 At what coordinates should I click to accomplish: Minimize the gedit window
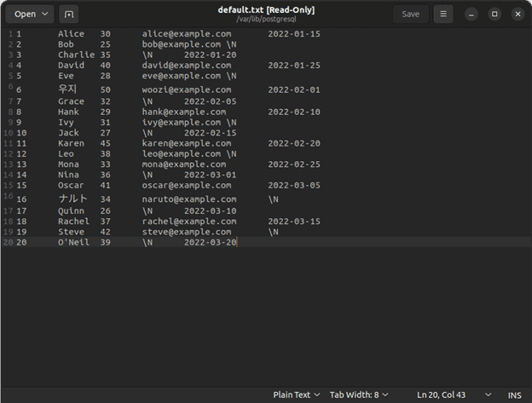coord(471,14)
